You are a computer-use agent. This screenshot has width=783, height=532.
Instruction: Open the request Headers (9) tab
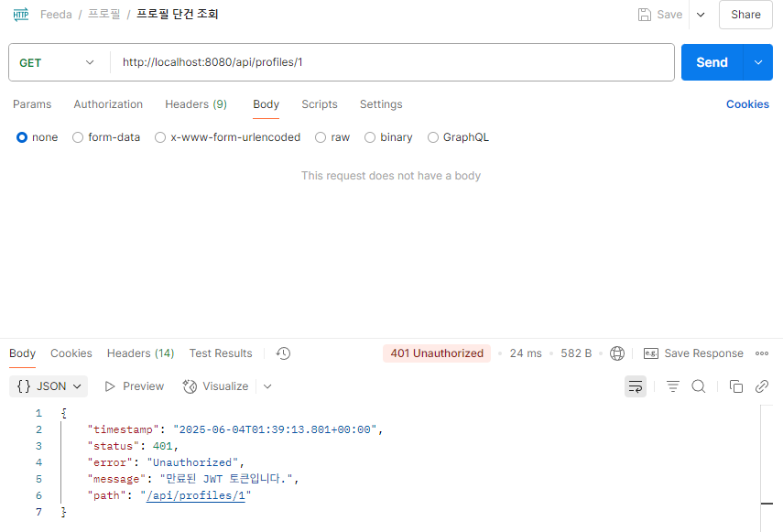click(196, 104)
